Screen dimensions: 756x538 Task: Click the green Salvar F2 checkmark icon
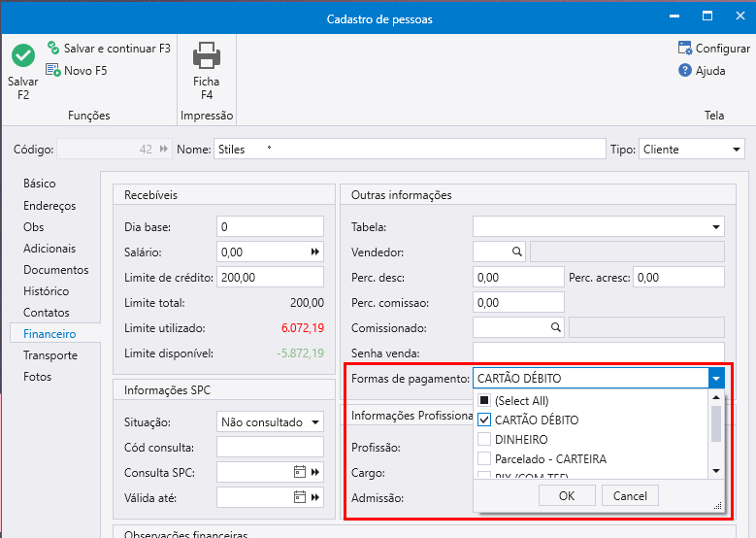(x=22, y=56)
